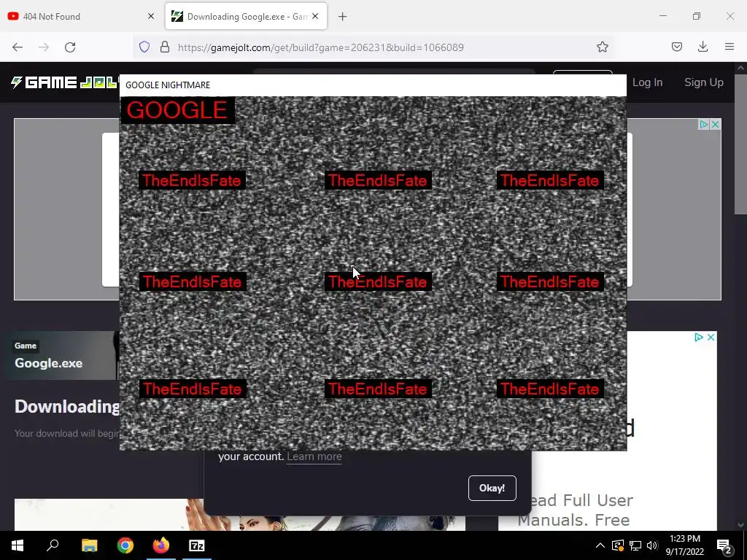The height and width of the screenshot is (560, 747).
Task: Close the 404 Not Found tab
Action: pos(151,16)
